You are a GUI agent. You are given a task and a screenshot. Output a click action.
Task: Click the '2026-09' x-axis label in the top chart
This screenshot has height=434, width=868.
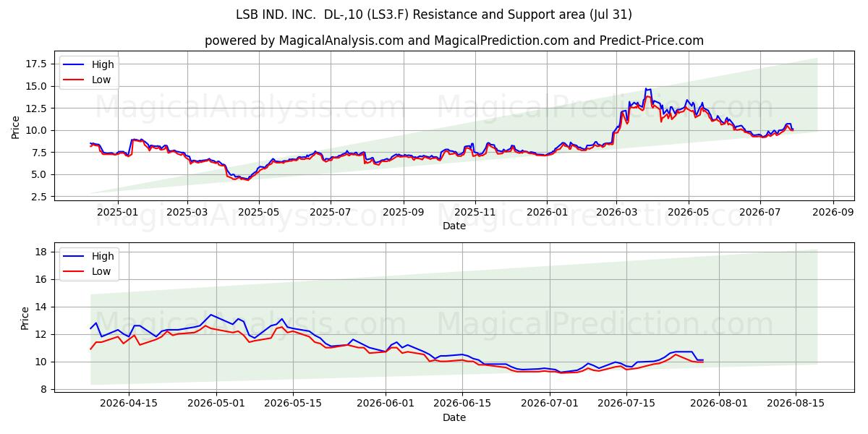(x=833, y=213)
